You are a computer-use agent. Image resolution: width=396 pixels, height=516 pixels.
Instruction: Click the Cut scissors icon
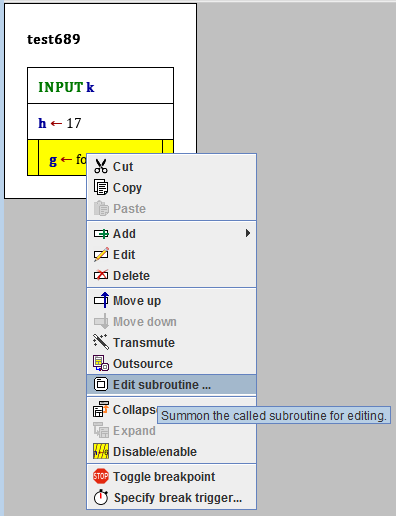tap(101, 166)
